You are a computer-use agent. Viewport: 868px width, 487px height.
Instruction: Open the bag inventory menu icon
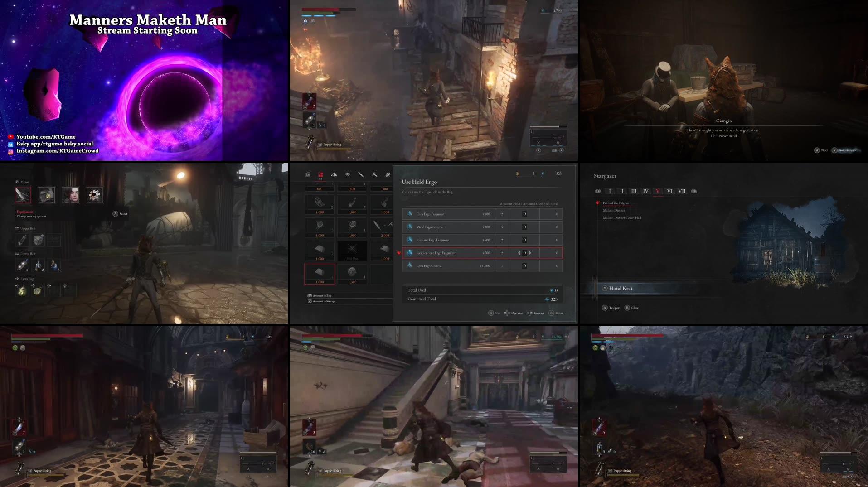[x=47, y=195]
